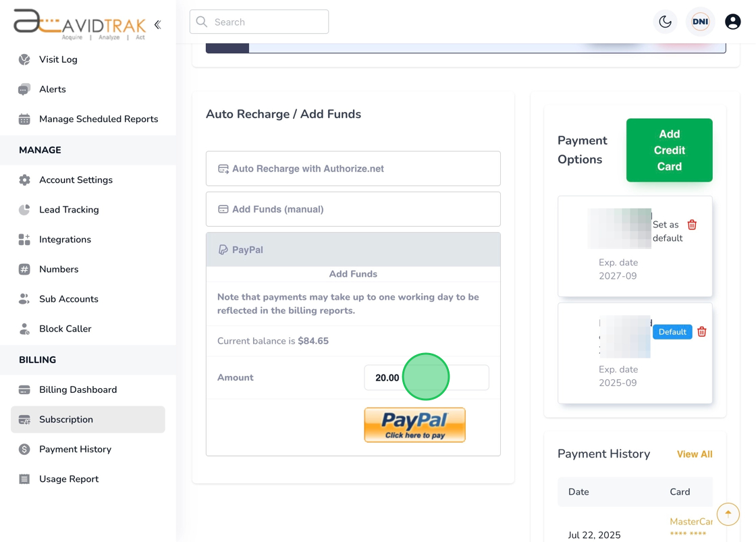Toggle dark mode with moon icon
The image size is (756, 542).
point(666,22)
